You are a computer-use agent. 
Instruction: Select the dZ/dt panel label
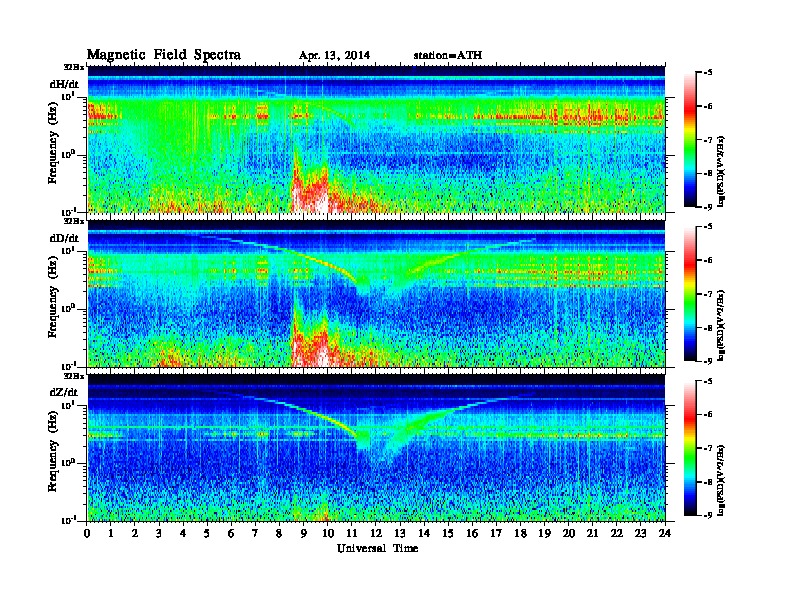64,392
